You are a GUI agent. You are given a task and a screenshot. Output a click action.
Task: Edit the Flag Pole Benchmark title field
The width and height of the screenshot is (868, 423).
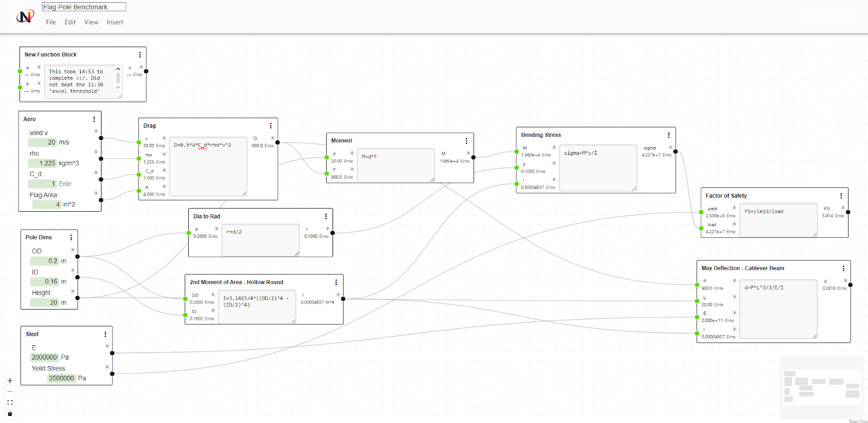pyautogui.click(x=84, y=7)
